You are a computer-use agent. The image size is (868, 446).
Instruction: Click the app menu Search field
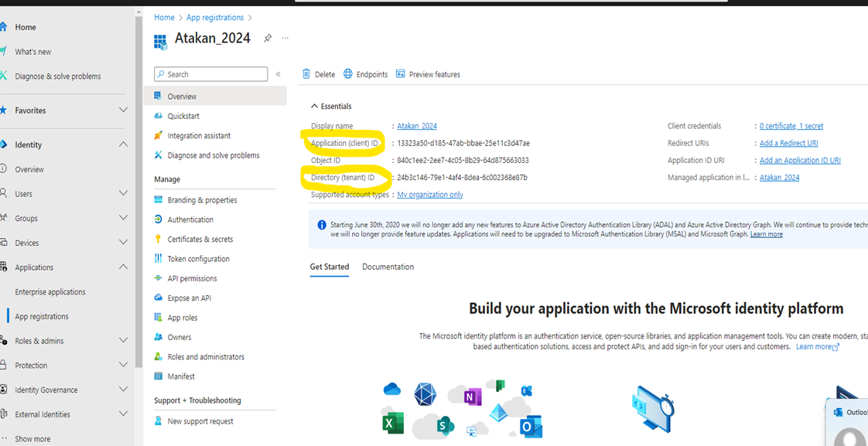211,74
